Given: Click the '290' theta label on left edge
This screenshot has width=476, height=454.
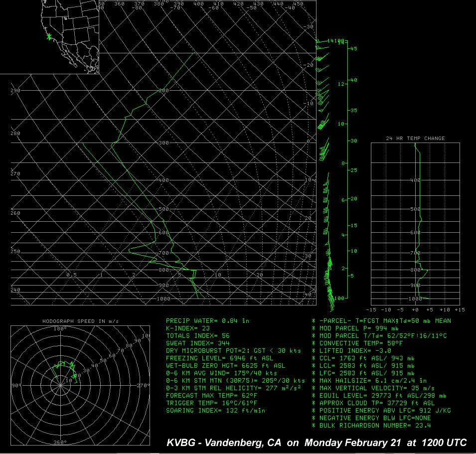Looking at the screenshot, I should 15,90.
